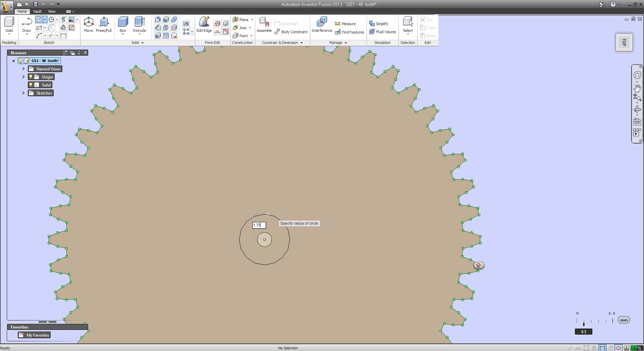The width and height of the screenshot is (644, 351).
Task: Toggle filter icon on GS1 document node
Action: pyautogui.click(x=27, y=61)
